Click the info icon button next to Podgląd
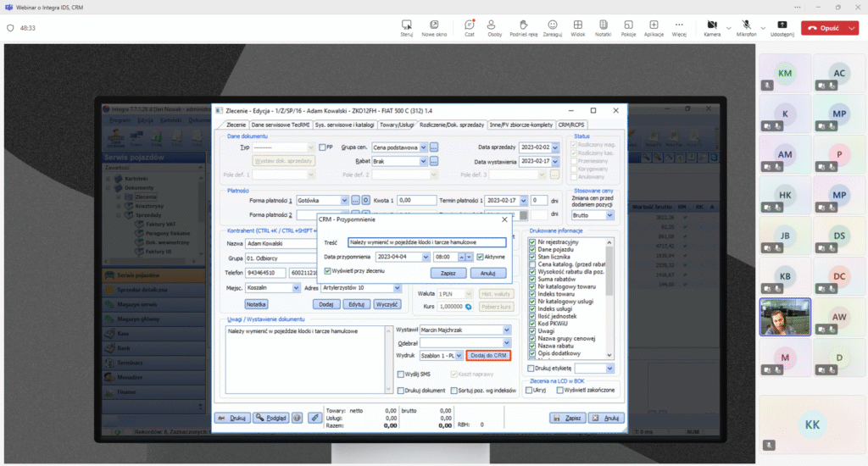Screen dimensions: 868x466 click(x=298, y=418)
